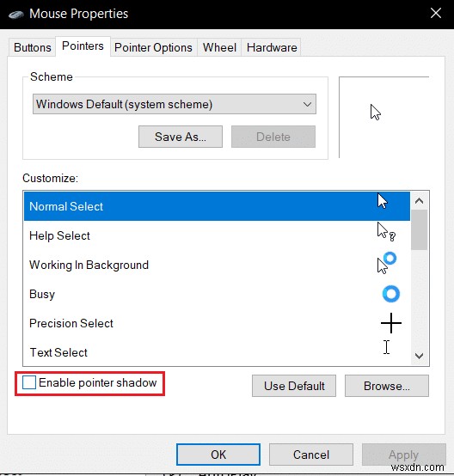The width and height of the screenshot is (454, 476).
Task: Go to the Wheel tab
Action: tap(219, 47)
